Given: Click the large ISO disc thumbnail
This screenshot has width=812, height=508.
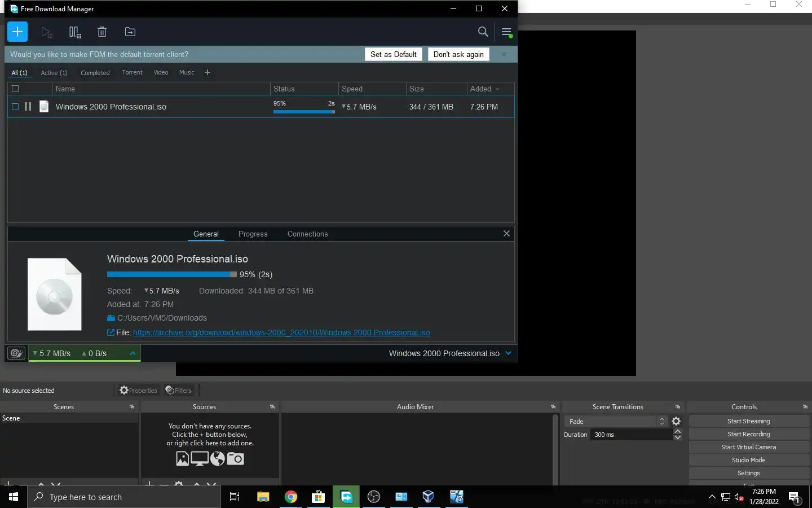Looking at the screenshot, I should point(55,294).
